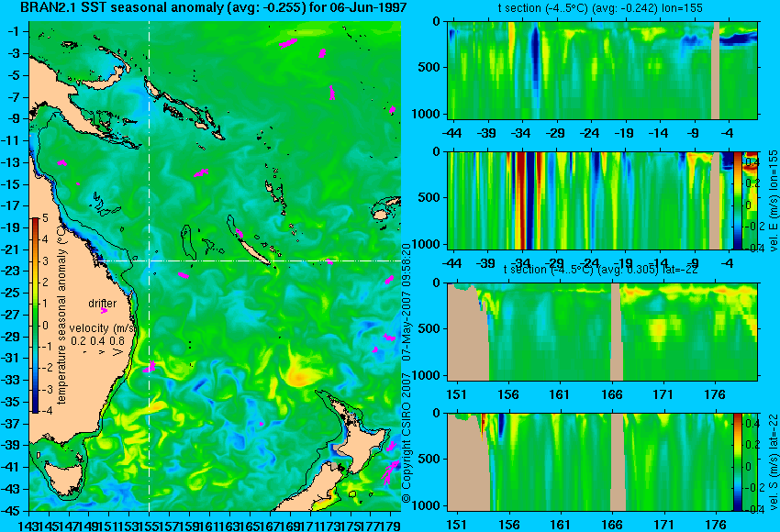Click the '0.2 0.4 0.8' velocity scale values
The image size is (780, 532).
pyautogui.click(x=97, y=341)
